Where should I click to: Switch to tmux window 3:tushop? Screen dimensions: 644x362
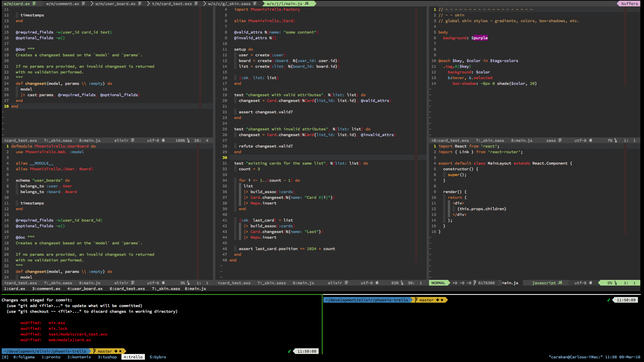[107, 357]
